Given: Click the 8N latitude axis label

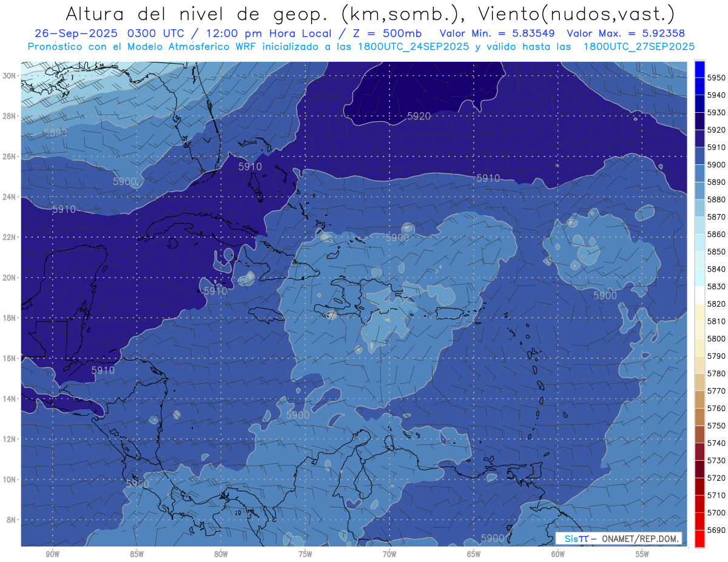Looking at the screenshot, I should pyautogui.click(x=12, y=520).
